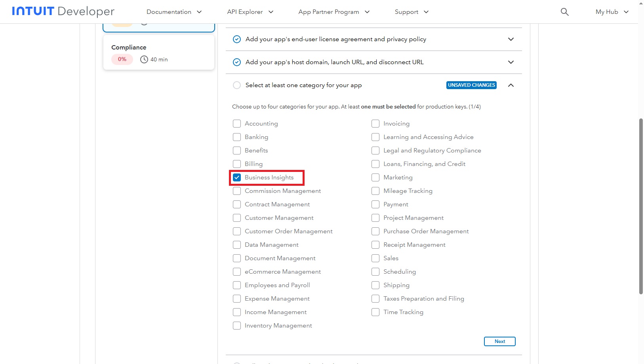Click the Intuit Developer logo
Screen dimensions: 644x364
click(63, 11)
